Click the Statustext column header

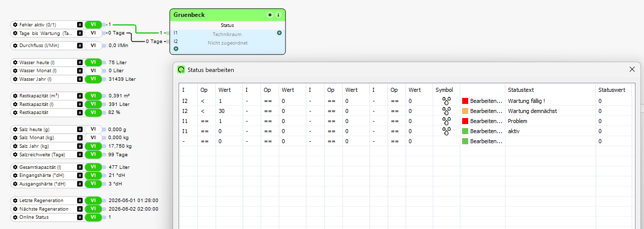click(550, 90)
